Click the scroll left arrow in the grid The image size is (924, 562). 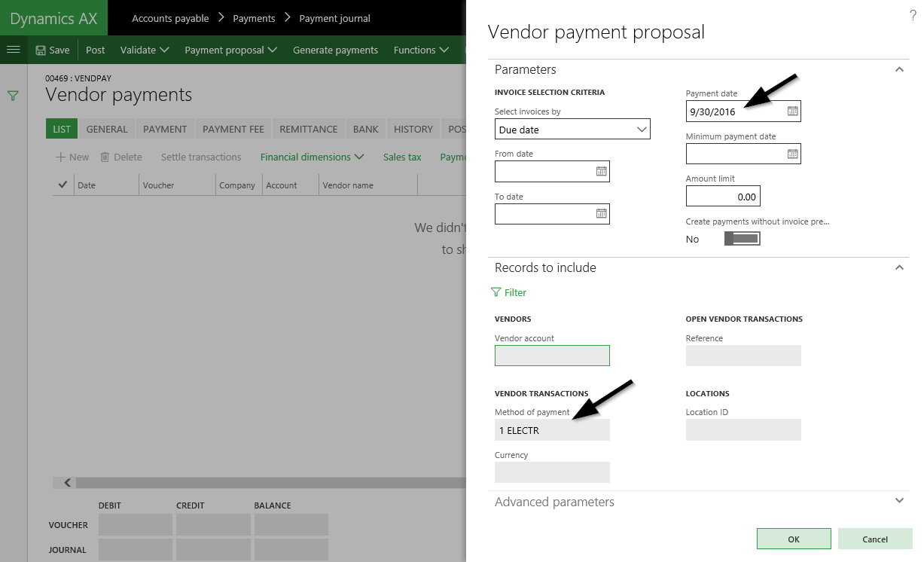coord(67,483)
